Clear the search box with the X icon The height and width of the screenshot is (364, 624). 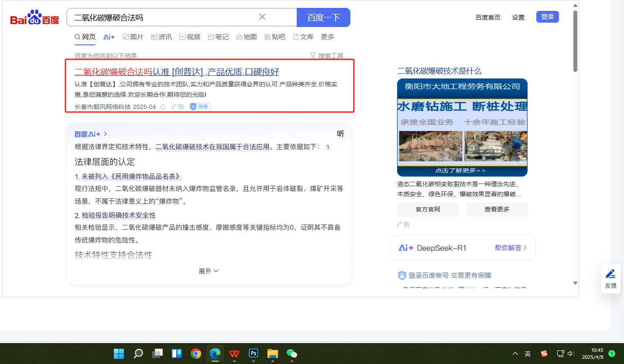(x=262, y=17)
